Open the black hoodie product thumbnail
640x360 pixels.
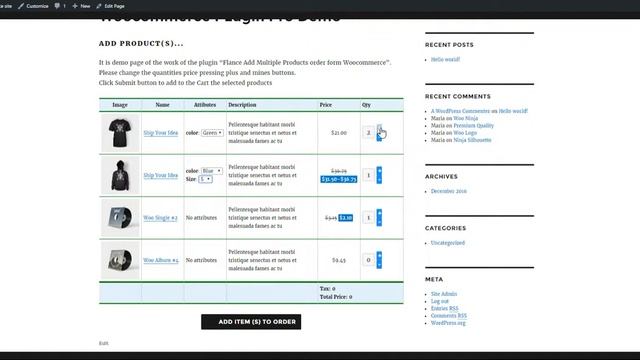120,176
